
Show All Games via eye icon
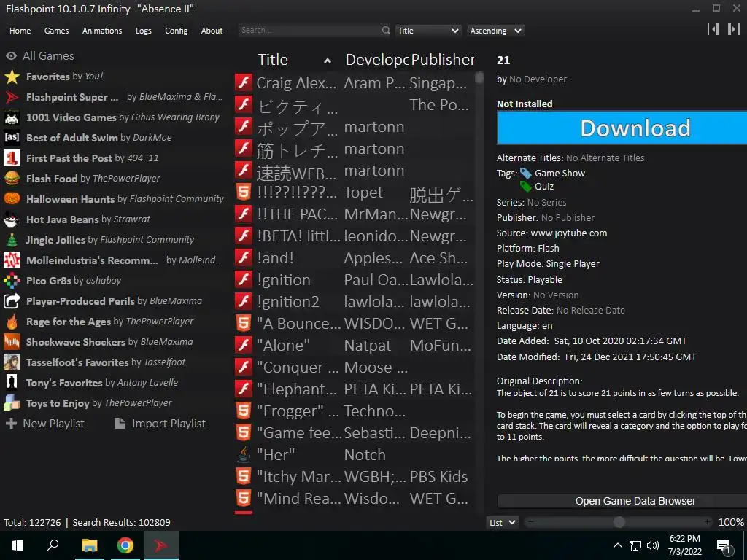coord(12,56)
